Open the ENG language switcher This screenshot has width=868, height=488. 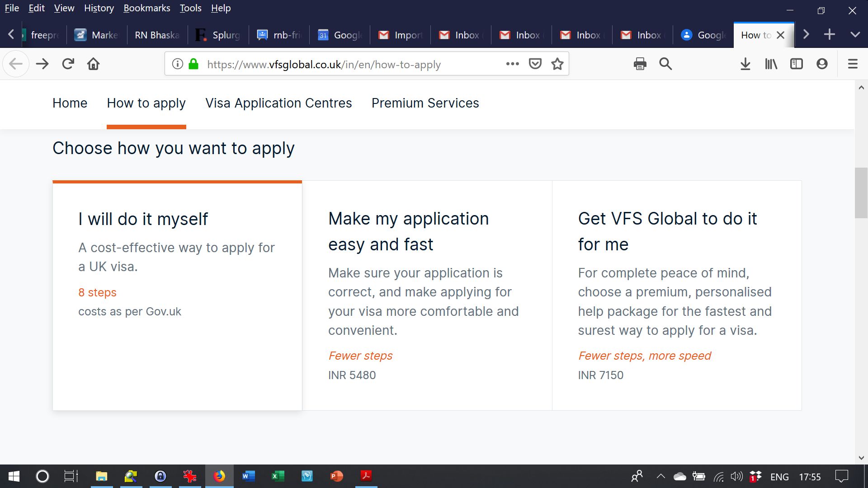click(x=779, y=477)
